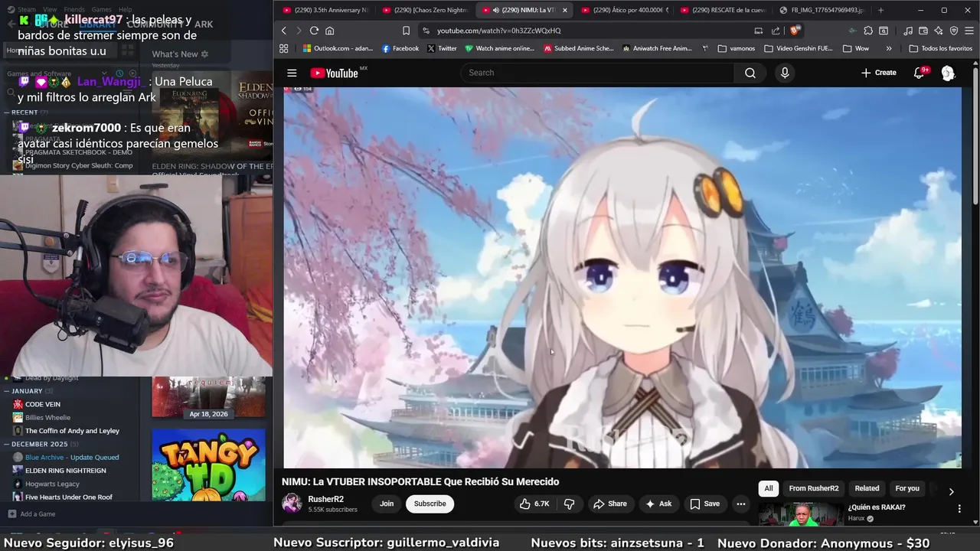The width and height of the screenshot is (980, 551).
Task: Open more actions ellipsis under video
Action: pos(740,504)
